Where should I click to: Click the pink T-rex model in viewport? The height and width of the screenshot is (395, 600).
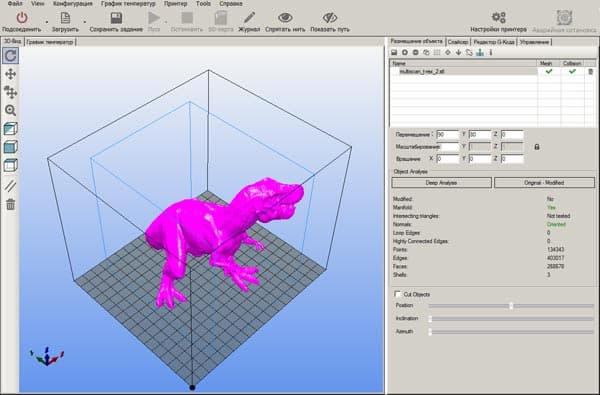[207, 230]
